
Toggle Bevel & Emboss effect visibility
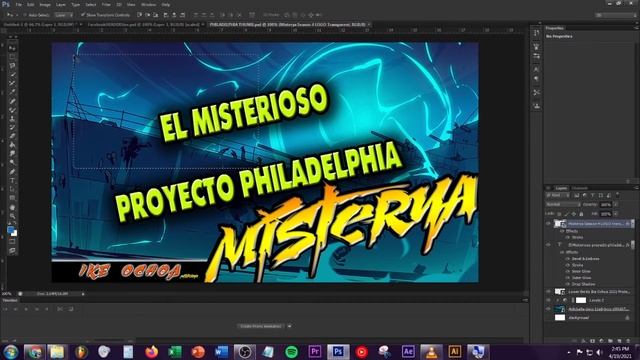(x=568, y=259)
